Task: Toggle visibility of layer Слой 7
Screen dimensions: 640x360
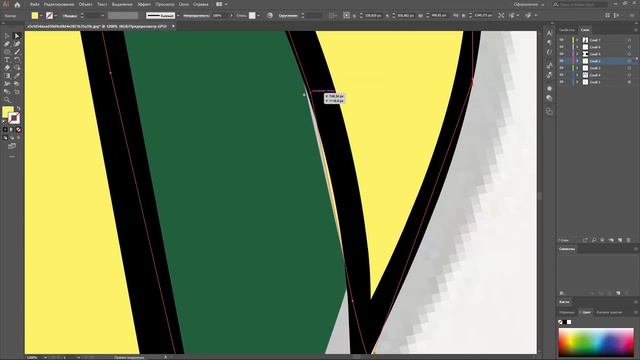Action: pos(562,40)
